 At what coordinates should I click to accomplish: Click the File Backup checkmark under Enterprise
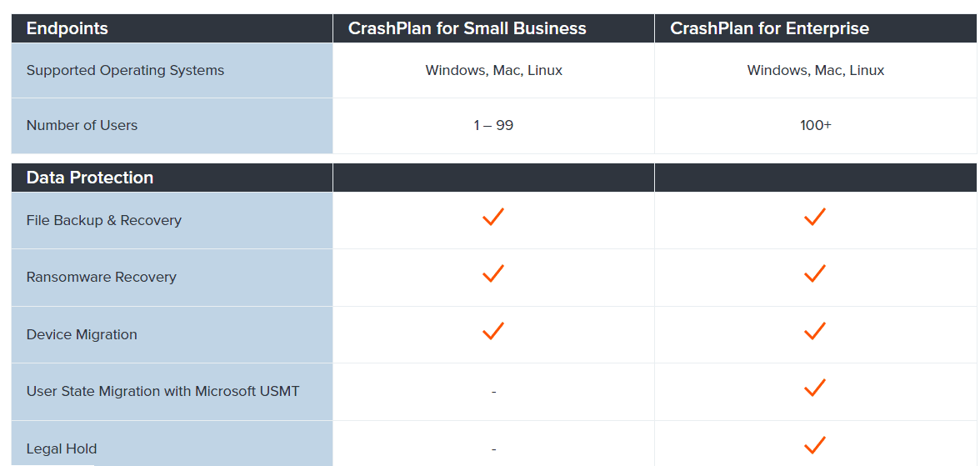(814, 217)
